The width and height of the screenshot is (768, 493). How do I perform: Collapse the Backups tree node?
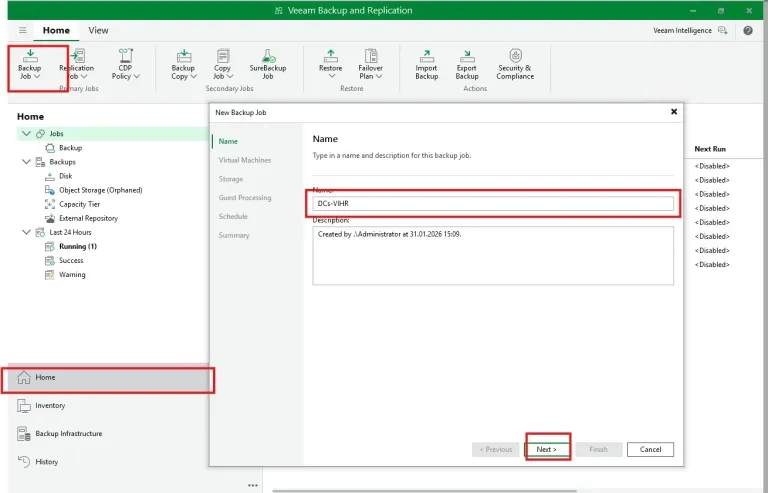[x=25, y=161]
